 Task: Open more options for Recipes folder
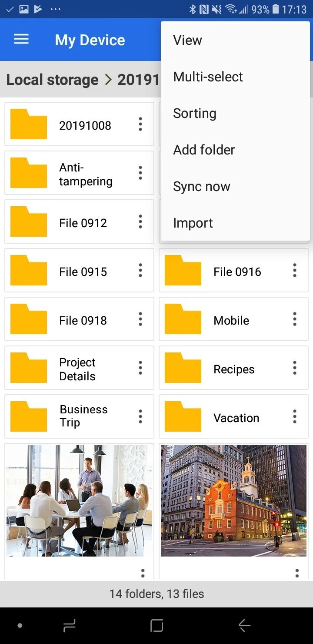point(294,368)
